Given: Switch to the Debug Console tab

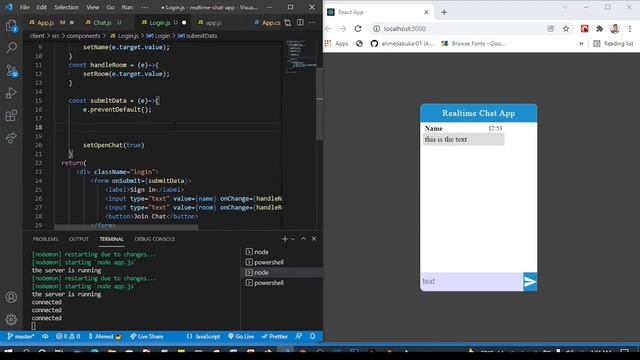Looking at the screenshot, I should pyautogui.click(x=155, y=239).
